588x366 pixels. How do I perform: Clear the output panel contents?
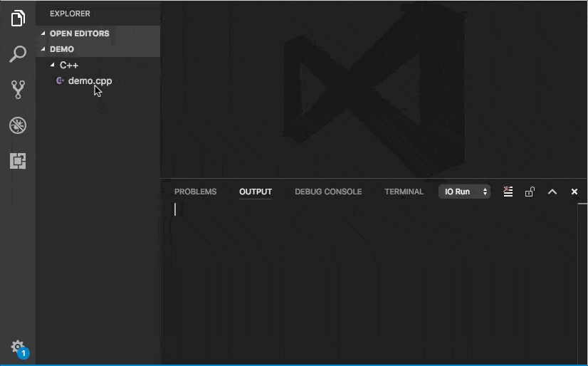pos(508,192)
